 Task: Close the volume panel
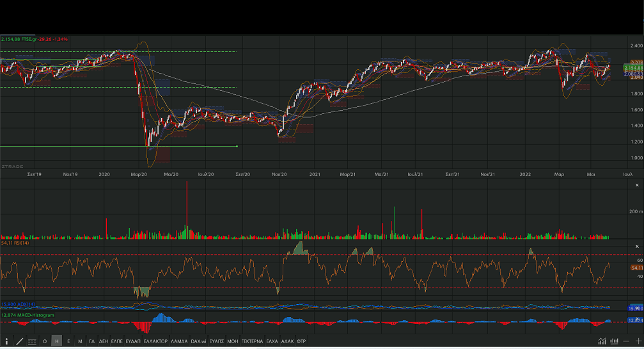pos(636,184)
